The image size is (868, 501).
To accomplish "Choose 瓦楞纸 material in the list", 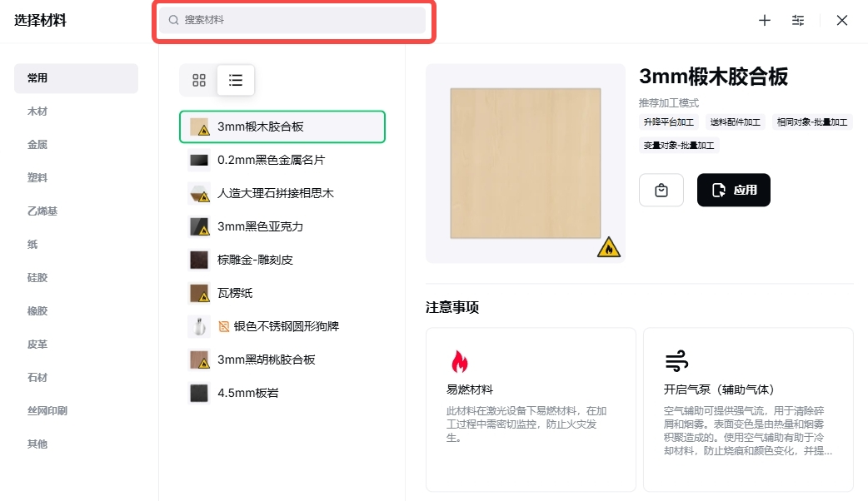I will pos(235,293).
